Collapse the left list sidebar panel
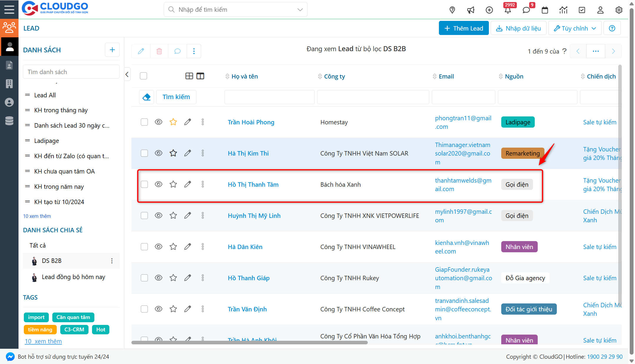 (x=127, y=74)
